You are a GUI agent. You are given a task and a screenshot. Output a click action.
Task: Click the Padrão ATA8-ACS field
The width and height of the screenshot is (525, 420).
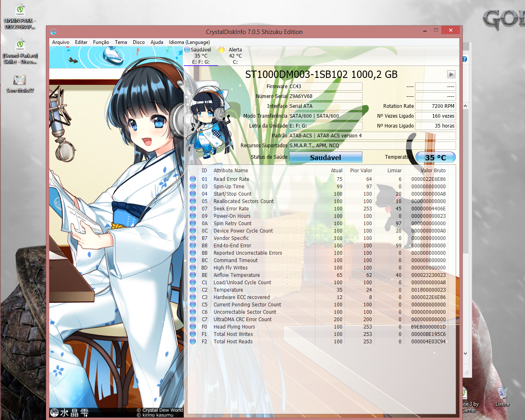coord(372,136)
